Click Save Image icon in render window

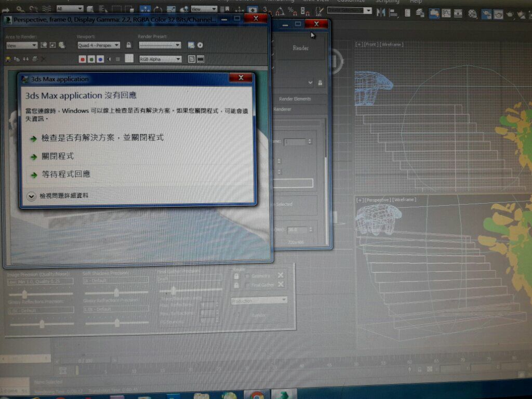point(8,59)
